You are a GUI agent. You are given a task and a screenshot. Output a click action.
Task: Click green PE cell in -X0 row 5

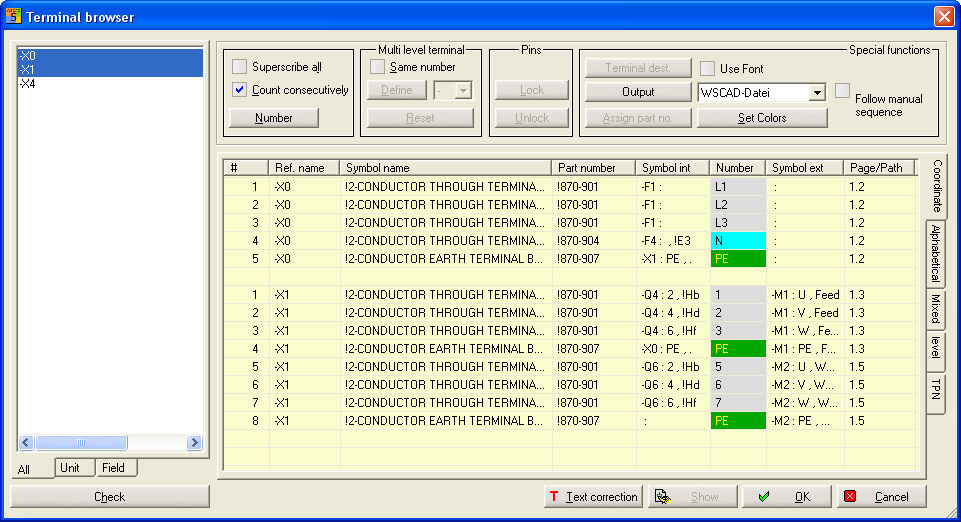coord(738,259)
